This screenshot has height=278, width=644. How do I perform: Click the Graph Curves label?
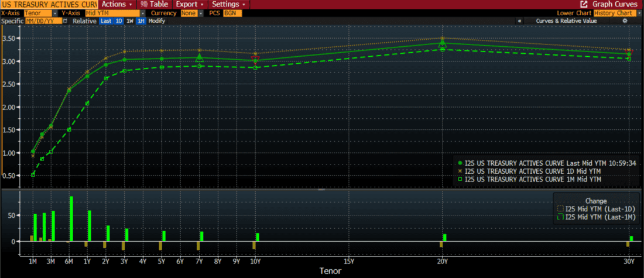[616, 5]
